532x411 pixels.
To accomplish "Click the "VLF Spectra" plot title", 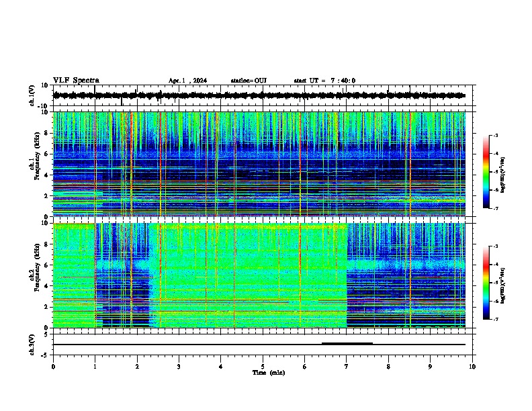I will 76,81.
